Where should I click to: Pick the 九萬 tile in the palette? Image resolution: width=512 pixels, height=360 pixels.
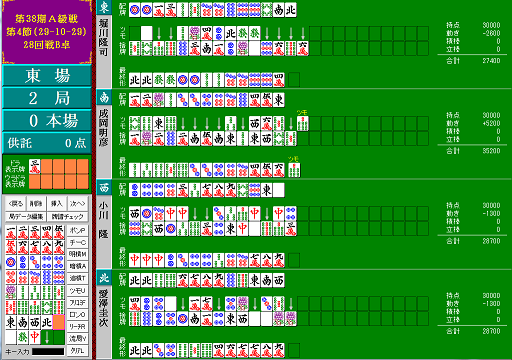click(59, 247)
